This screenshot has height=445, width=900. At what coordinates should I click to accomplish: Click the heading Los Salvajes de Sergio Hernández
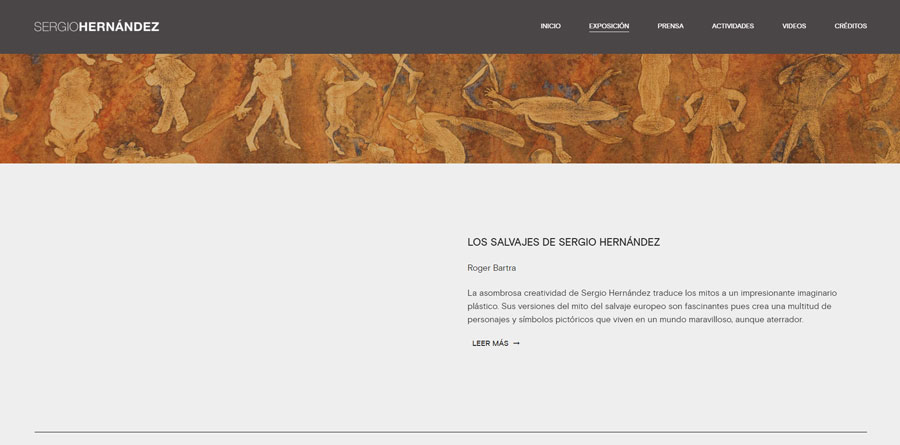click(x=564, y=242)
